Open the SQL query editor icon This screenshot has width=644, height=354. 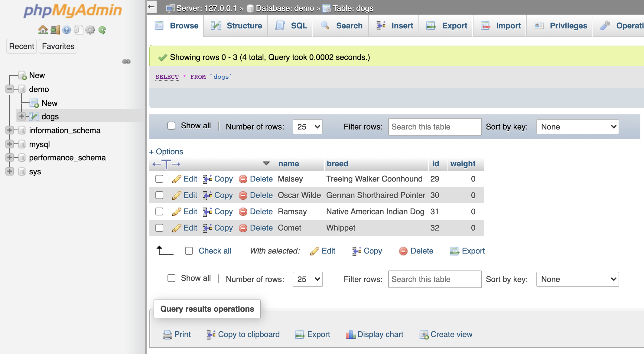[281, 26]
